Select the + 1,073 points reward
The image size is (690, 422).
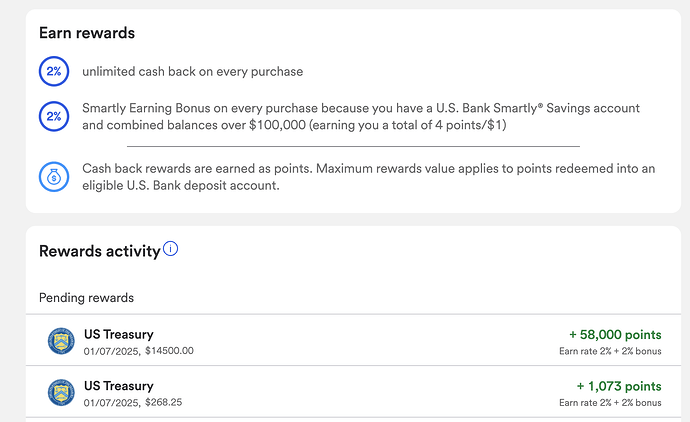(619, 386)
